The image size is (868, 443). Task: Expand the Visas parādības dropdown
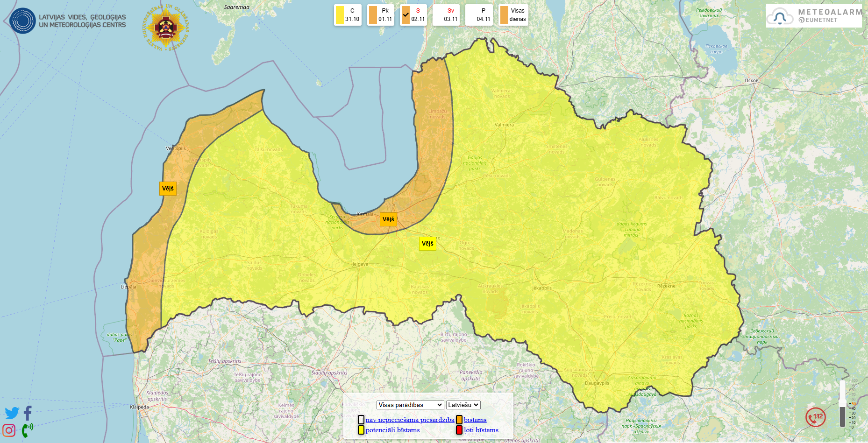[x=410, y=405]
